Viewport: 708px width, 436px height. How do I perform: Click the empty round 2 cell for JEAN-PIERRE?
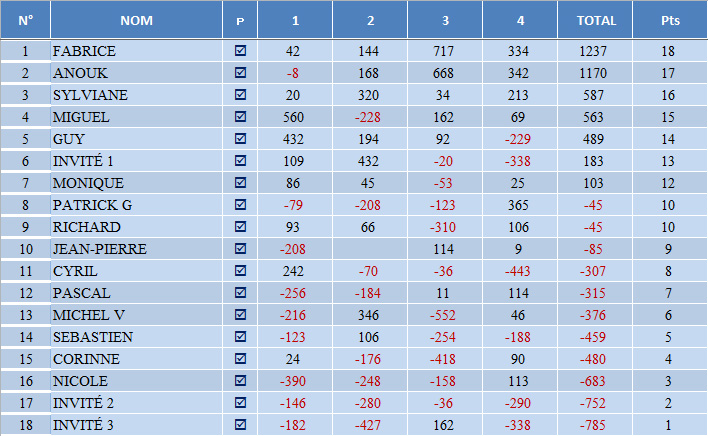pos(369,249)
